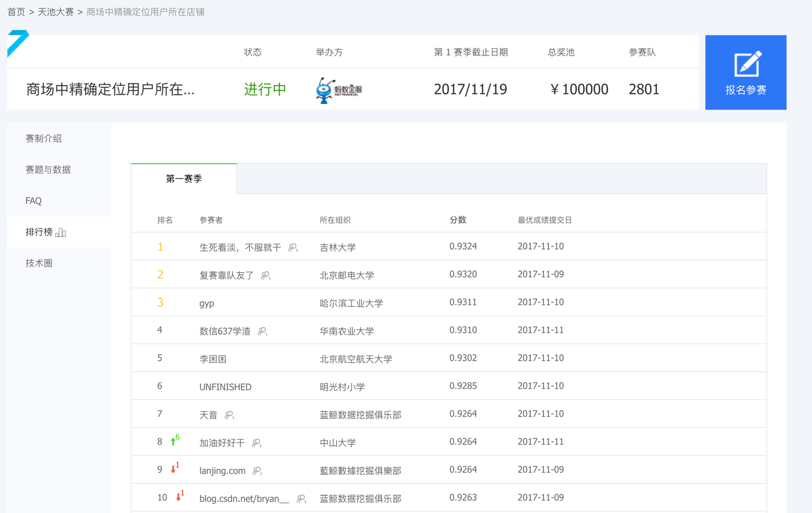Navigate to 首页 breadcrumb link
Image resolution: width=812 pixels, height=513 pixels.
[15, 12]
